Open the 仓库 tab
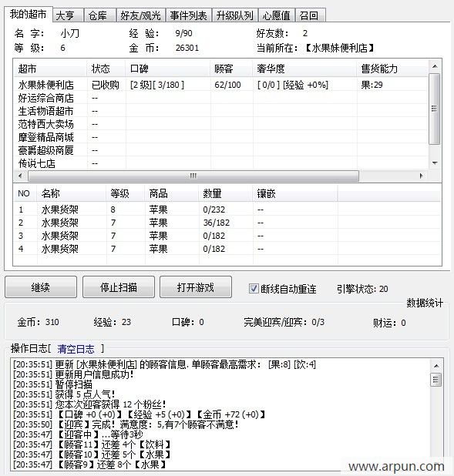 (x=100, y=15)
